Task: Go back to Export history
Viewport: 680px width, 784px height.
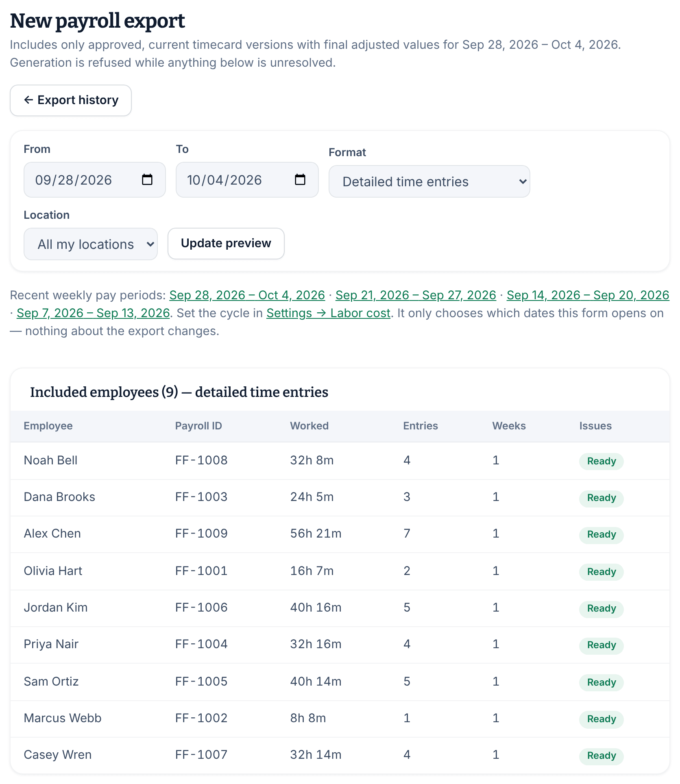Action: (71, 100)
